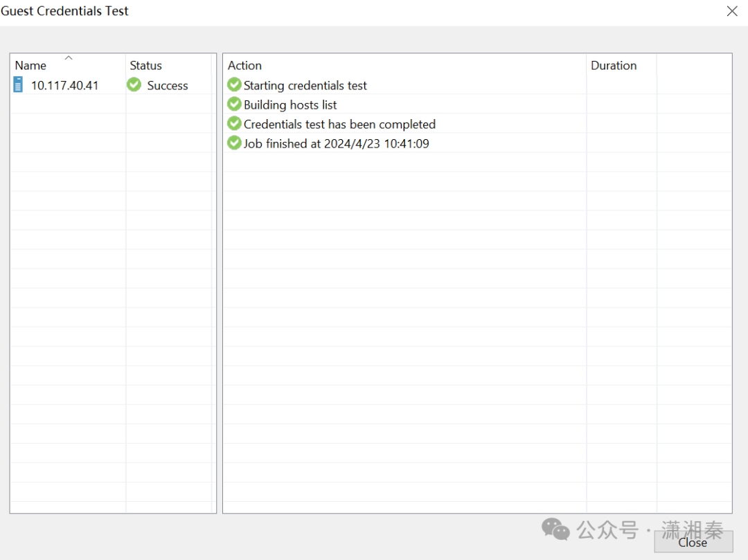The image size is (748, 560).
Task: Toggle the sort arrow above Name column
Action: 69,57
